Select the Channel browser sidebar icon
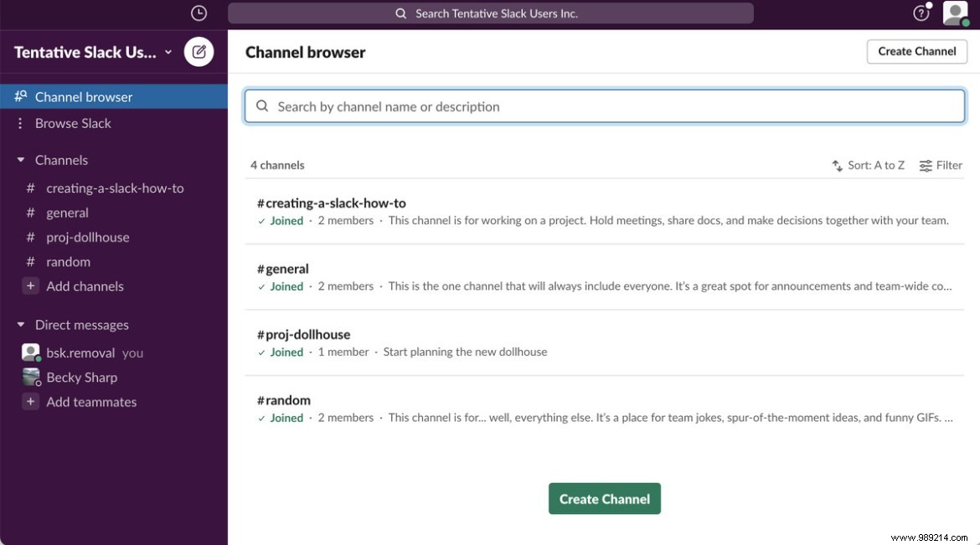980x545 pixels. [x=20, y=95]
